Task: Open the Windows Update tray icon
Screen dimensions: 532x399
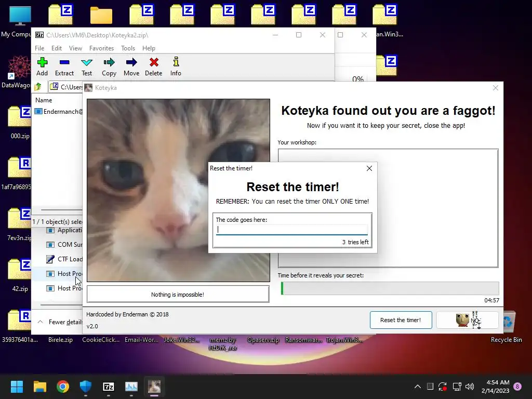Action: pos(443,387)
